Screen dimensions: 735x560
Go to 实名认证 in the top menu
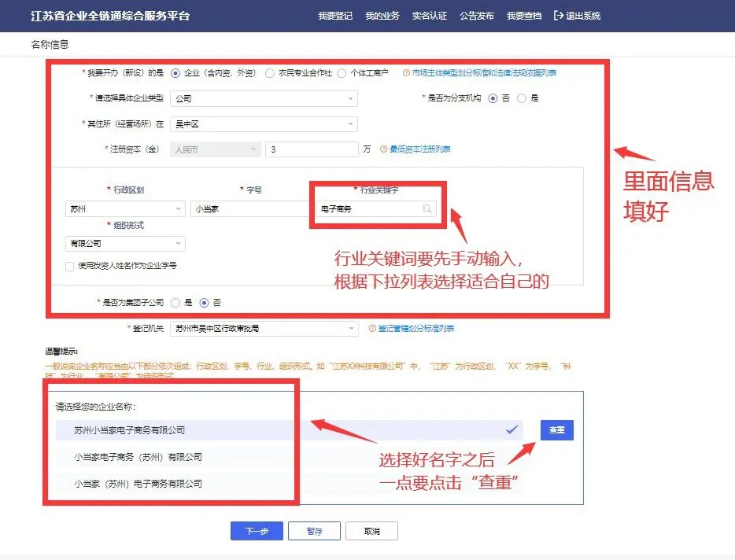pos(429,16)
